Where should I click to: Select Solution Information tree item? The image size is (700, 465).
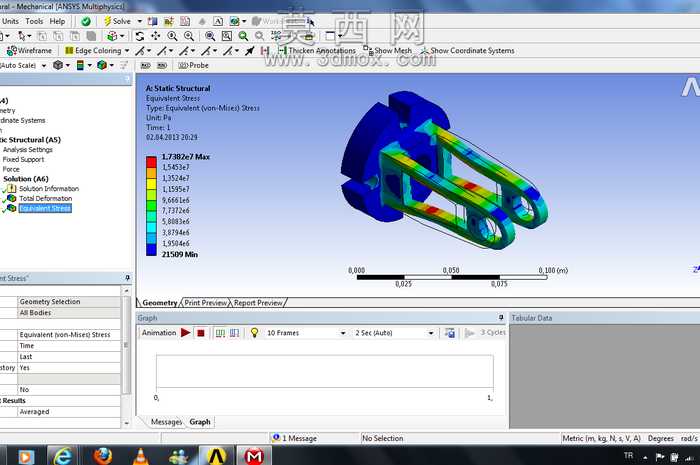pyautogui.click(x=49, y=189)
